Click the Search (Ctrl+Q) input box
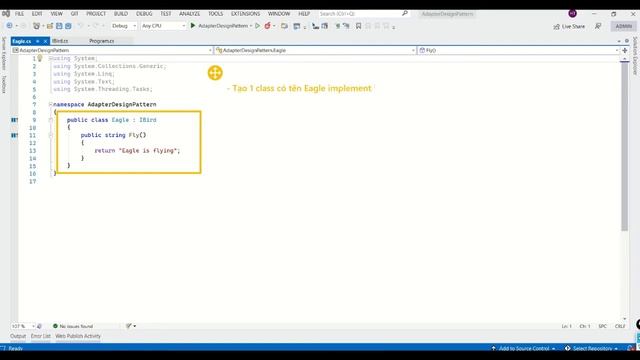Screen dimensions: 640x360 point(363,13)
